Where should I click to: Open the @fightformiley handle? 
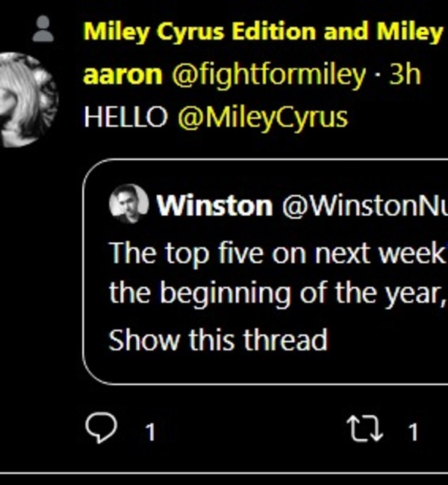point(270,75)
